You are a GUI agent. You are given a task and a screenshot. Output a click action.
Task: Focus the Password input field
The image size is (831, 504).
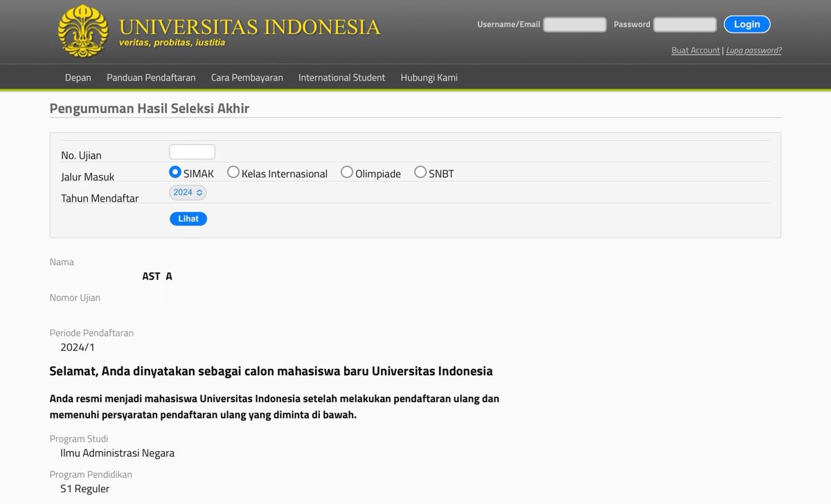685,25
